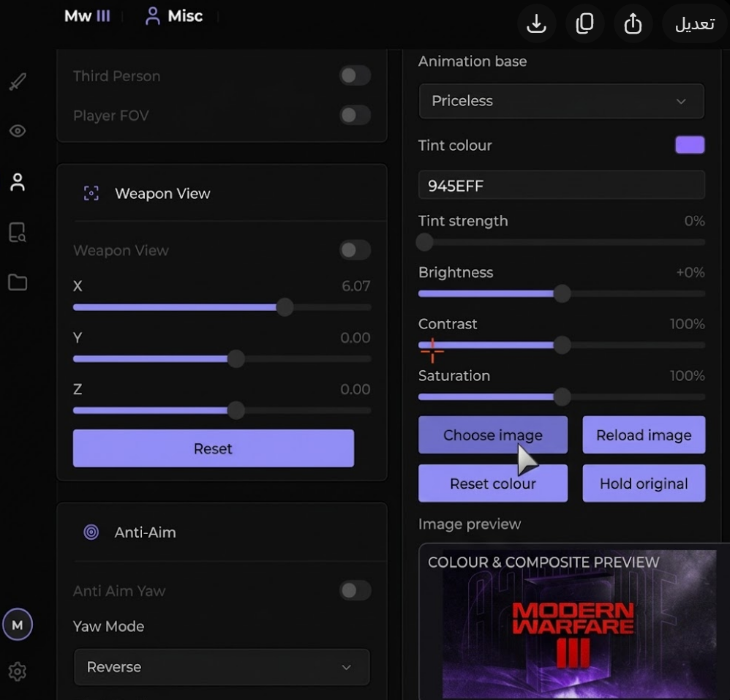Click the Mw III logo
Viewport: 730px width, 700px height.
click(88, 16)
